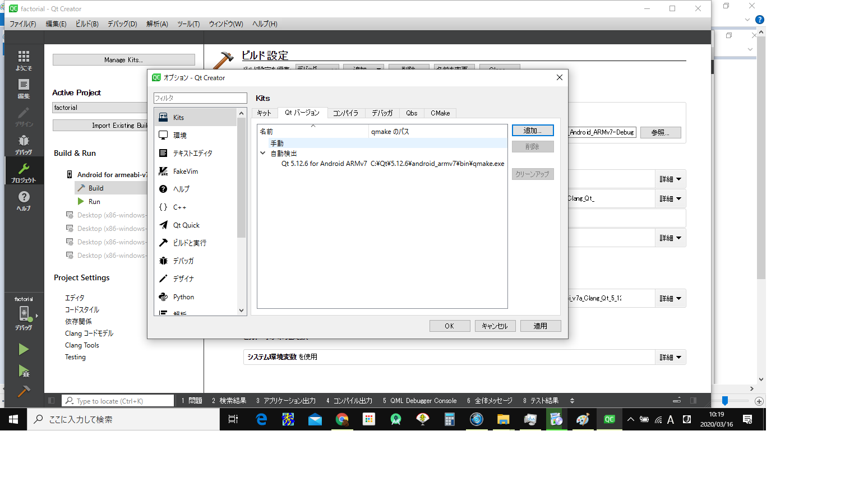Screen dimensions: 868x491
Task: Show hidden tray icons chevron
Action: [630, 419]
